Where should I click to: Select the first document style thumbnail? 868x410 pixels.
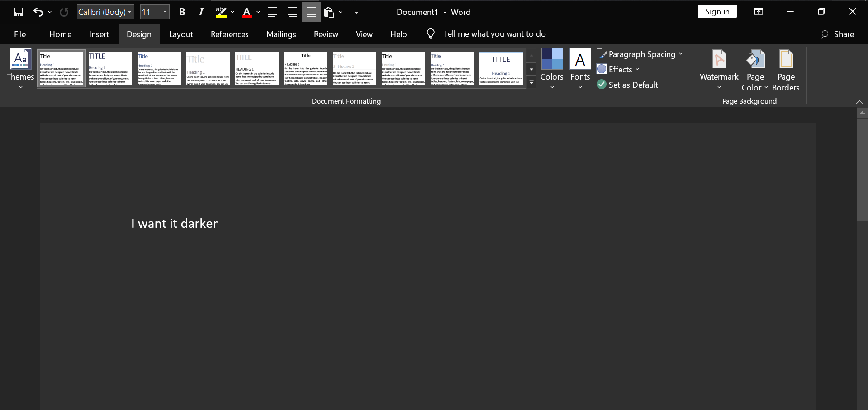tap(61, 68)
